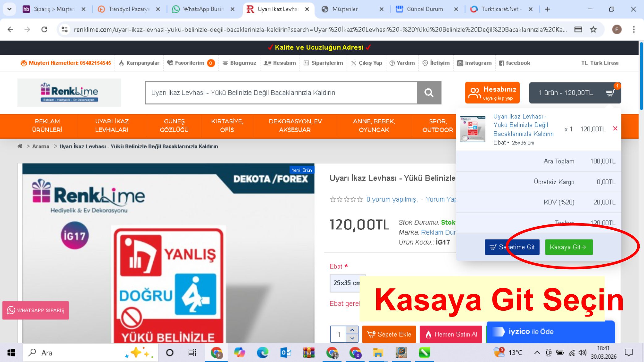Open Windows Start menu
Screen dimensions: 644x362
(x=11, y=353)
